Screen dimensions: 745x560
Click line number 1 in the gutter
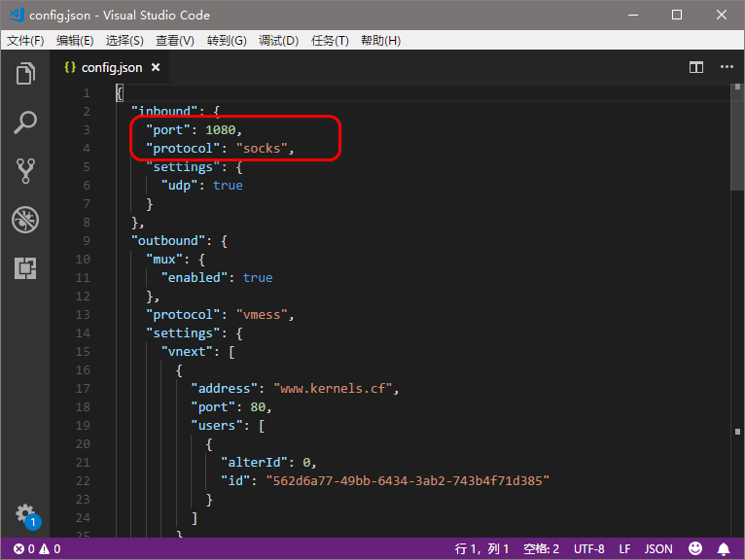click(87, 93)
